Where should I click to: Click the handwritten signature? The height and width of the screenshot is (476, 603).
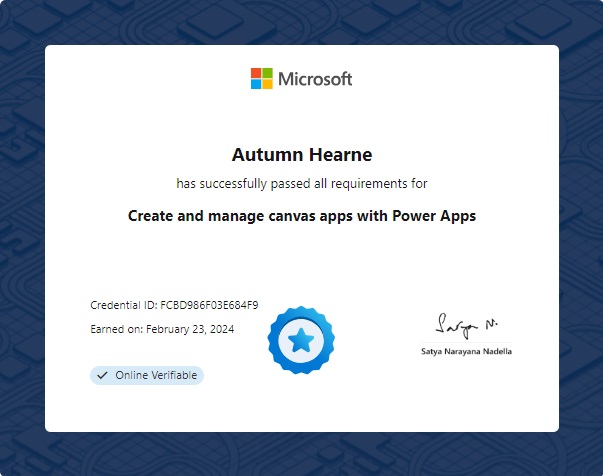tap(466, 325)
